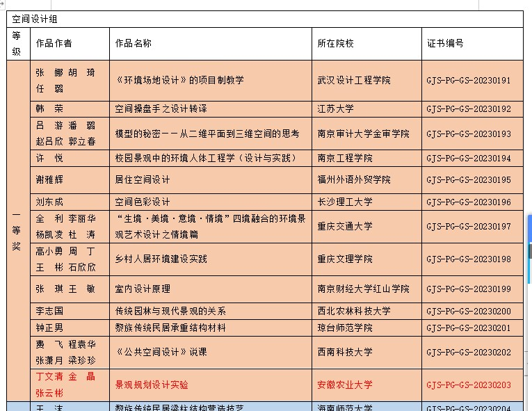Click the 乡村人居环境建设实践 work title
Screen dimensions: 532x411
(161, 259)
